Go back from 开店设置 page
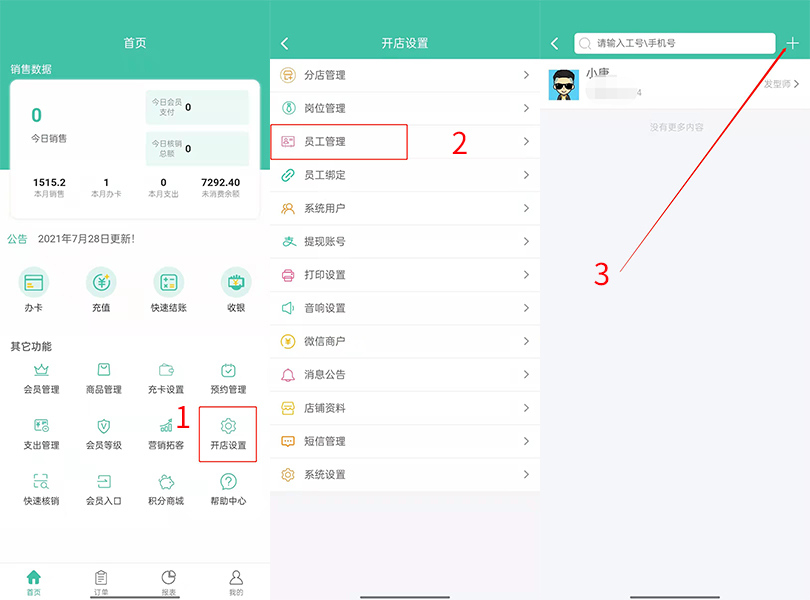The image size is (810, 600). point(284,43)
